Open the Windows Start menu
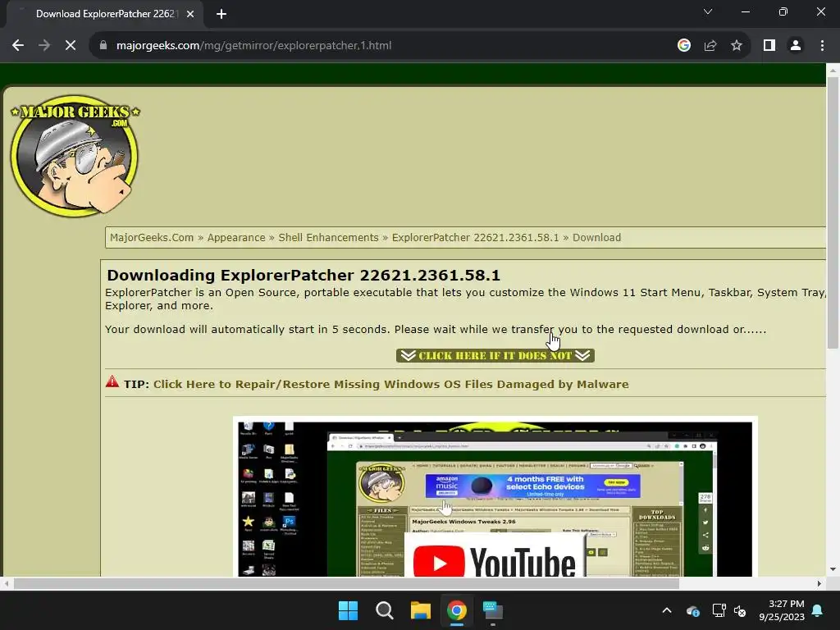Viewport: 840px width, 630px height. [x=348, y=610]
